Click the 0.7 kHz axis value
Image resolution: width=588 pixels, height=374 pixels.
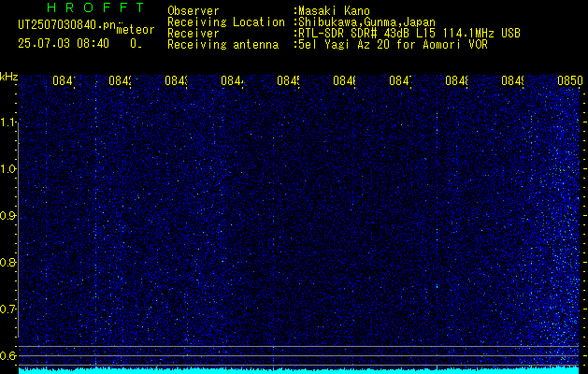pos(8,309)
